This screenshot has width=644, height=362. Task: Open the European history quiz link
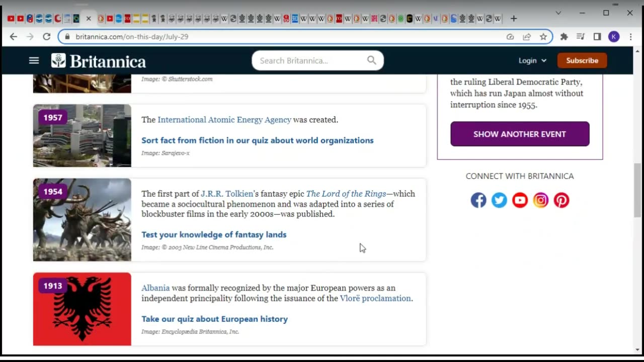214,319
